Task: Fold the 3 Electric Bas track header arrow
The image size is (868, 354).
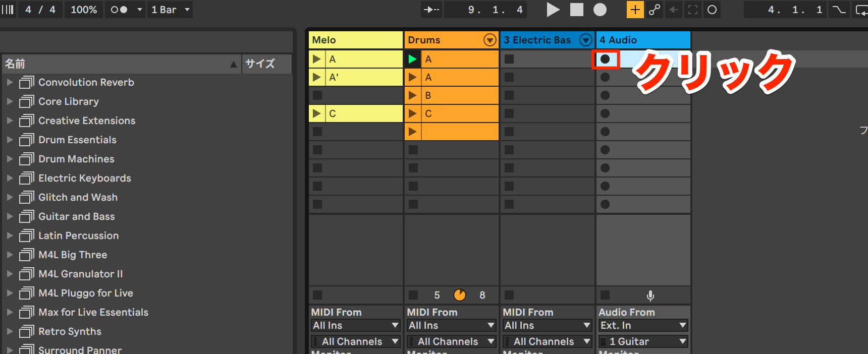Action: (585, 40)
